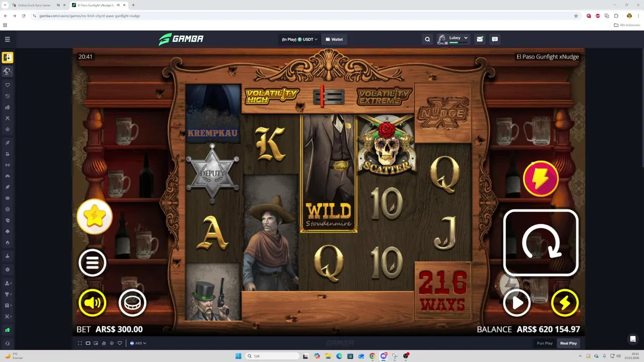
Task: Bookmark this page with the star icon
Action: click(576, 16)
